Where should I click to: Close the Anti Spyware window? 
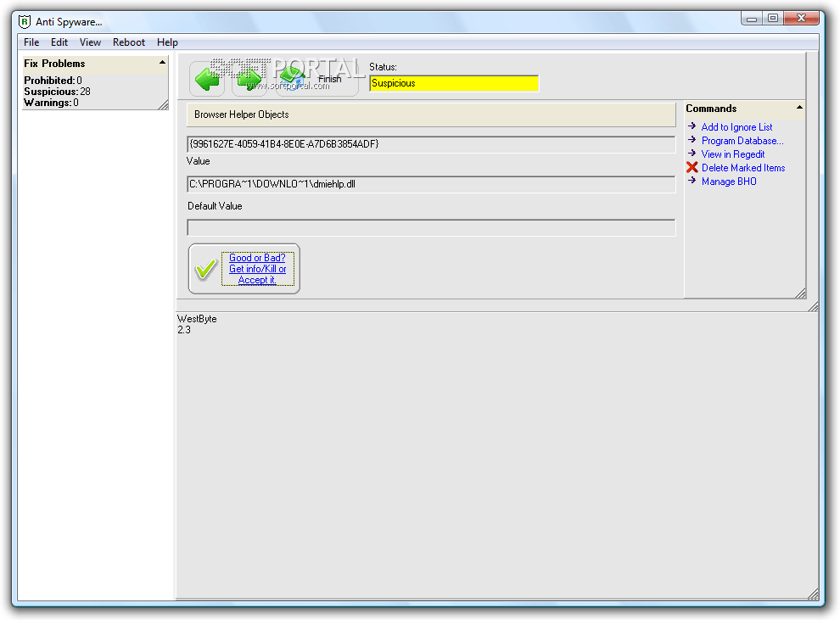pos(801,18)
